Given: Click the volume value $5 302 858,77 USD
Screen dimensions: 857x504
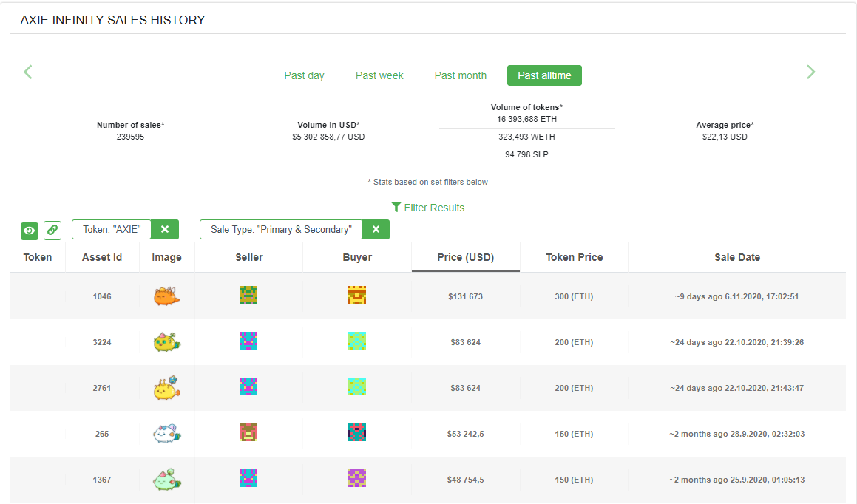Looking at the screenshot, I should click(328, 137).
